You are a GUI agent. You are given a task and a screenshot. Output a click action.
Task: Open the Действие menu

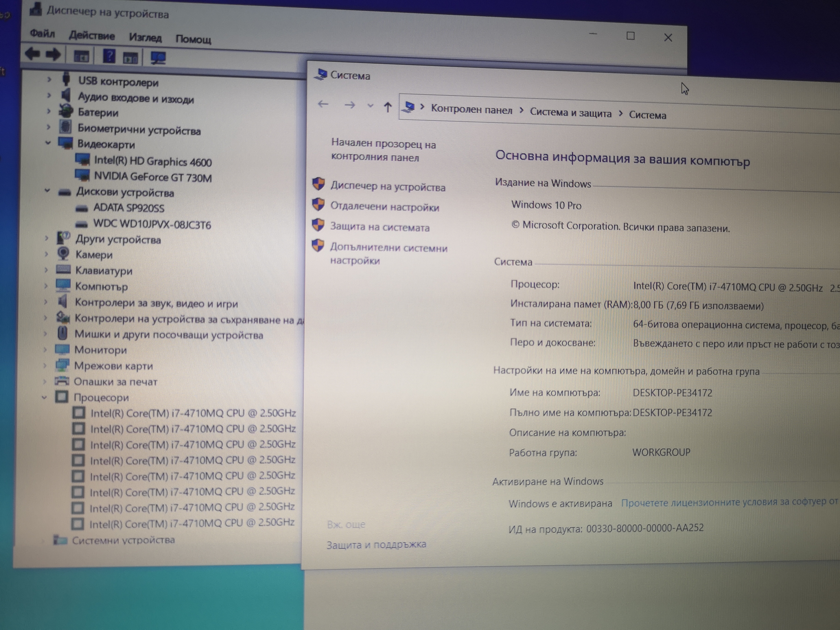[91, 36]
